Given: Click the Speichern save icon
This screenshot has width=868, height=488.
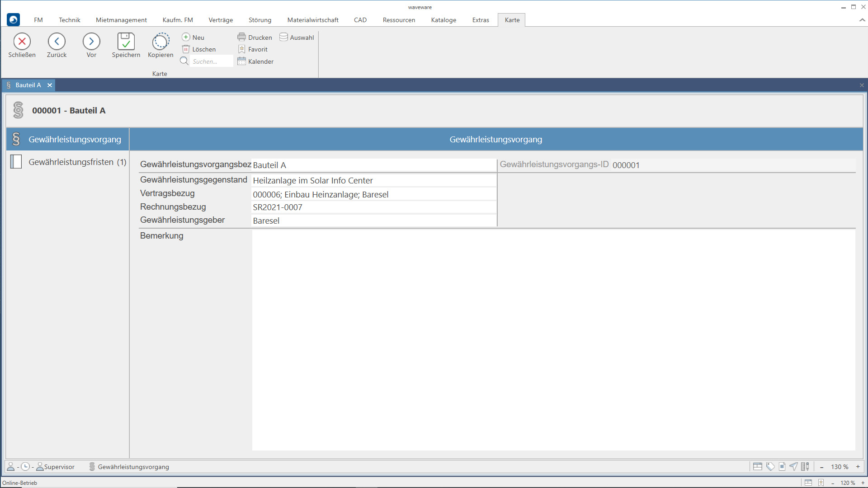Looking at the screenshot, I should pyautogui.click(x=126, y=42).
